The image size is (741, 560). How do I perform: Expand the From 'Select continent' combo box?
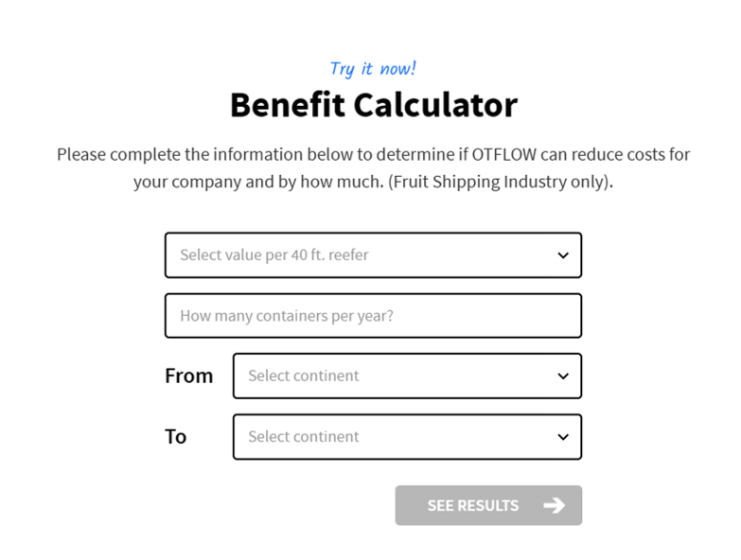(407, 376)
